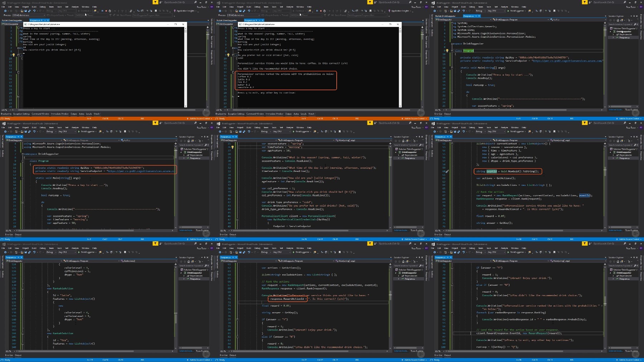The height and width of the screenshot is (362, 644).
Task: Open View menu in client.Reward code screenshot
Action: click(x=446, y=248)
